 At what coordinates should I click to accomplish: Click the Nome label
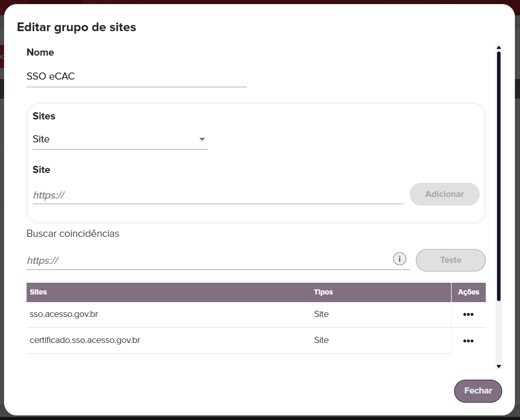coord(40,53)
